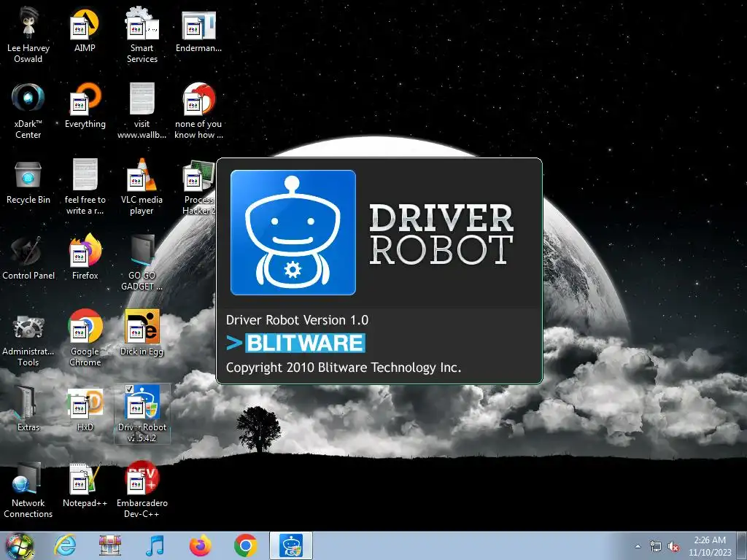747x560 pixels.
Task: Open the clock showing 2:26 AM
Action: pos(710,545)
